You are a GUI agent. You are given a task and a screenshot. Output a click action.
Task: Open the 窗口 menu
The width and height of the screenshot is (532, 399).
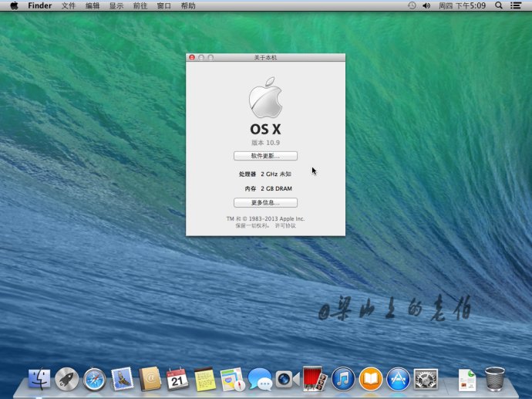(164, 5)
